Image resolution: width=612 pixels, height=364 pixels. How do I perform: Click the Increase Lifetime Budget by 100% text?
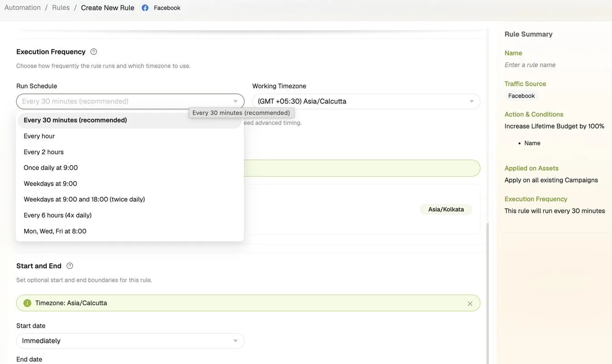(x=554, y=126)
